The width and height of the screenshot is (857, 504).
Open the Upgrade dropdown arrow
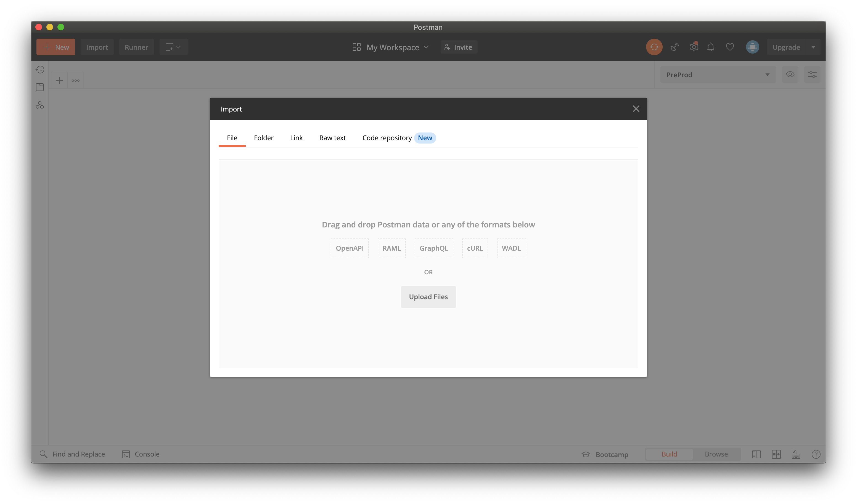click(x=813, y=47)
